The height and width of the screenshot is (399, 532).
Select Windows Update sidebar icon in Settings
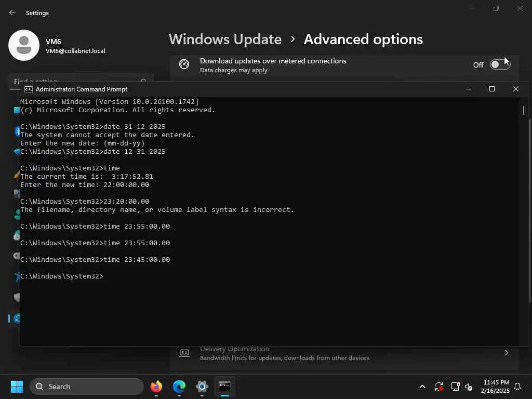click(x=17, y=318)
